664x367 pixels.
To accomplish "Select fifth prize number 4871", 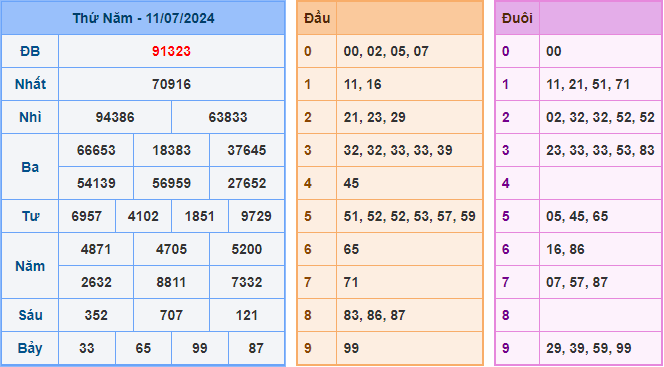I will (96, 249).
